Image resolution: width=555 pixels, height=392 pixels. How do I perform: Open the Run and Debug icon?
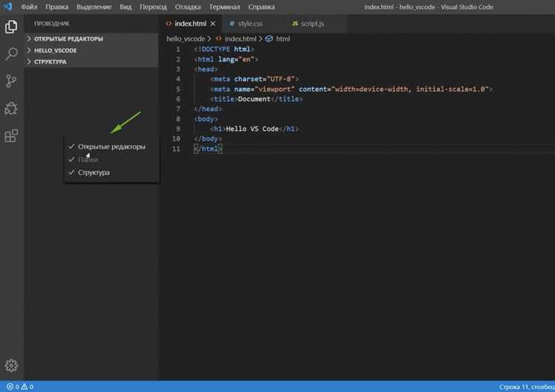pos(11,108)
